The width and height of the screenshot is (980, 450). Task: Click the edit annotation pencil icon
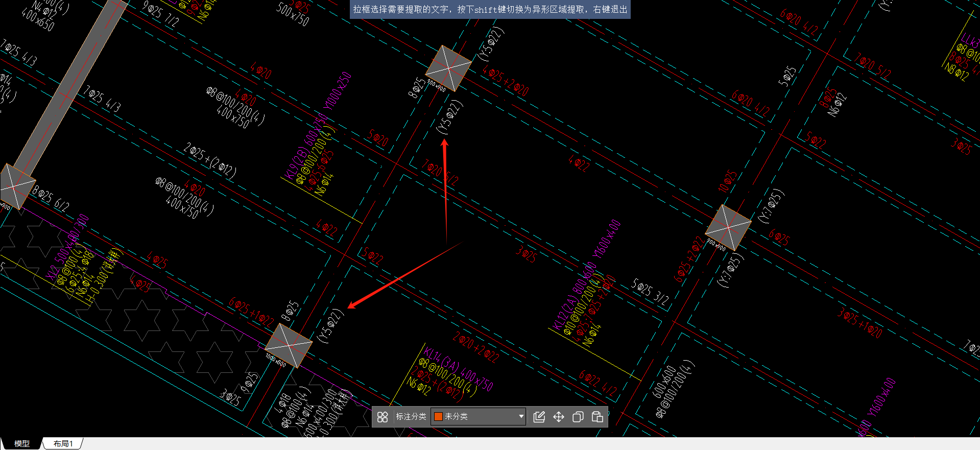click(x=539, y=417)
